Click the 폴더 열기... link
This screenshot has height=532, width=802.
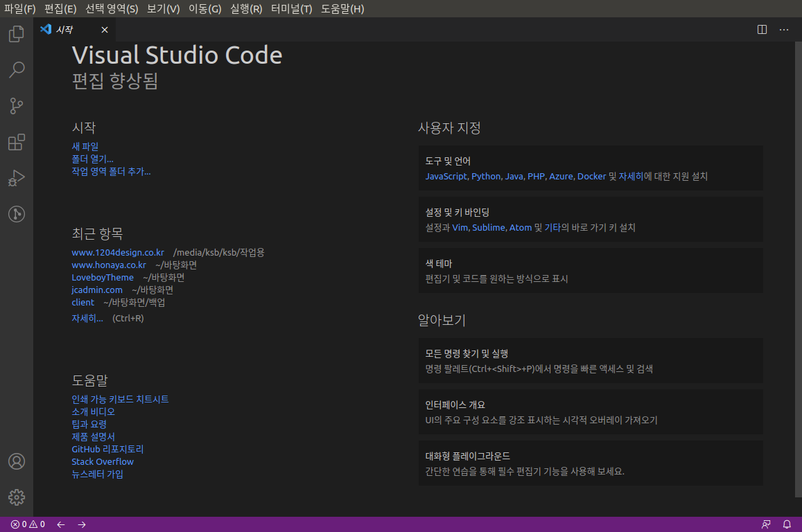click(93, 159)
